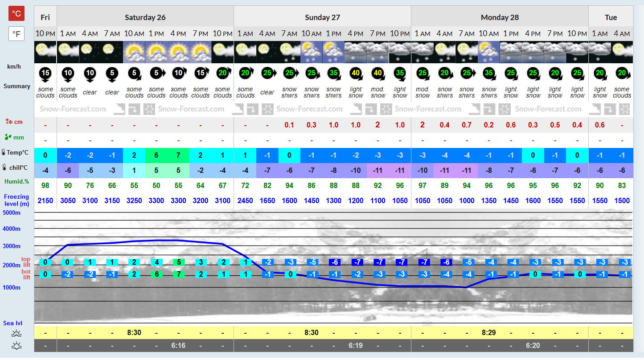Click Sunday 7 PM snowfall value 2
Viewport: 644px width, 360px height.
378,125
